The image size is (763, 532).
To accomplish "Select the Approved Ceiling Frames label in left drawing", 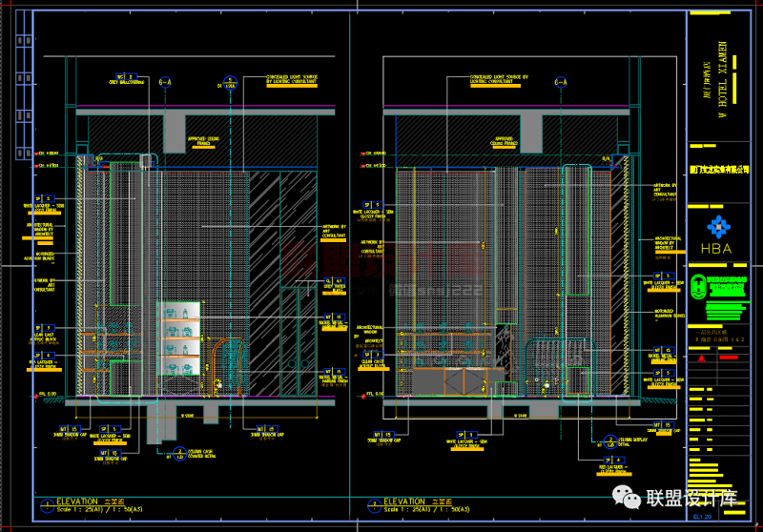I will pyautogui.click(x=203, y=140).
